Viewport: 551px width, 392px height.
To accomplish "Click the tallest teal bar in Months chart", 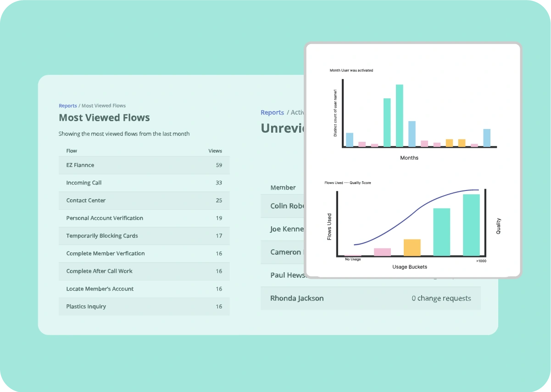I will [x=399, y=115].
